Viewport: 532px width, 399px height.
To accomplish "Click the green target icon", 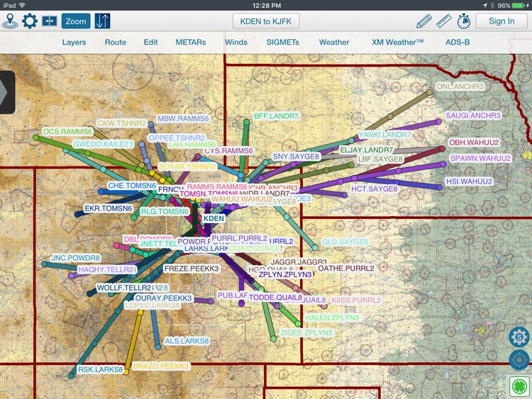I will 519,386.
